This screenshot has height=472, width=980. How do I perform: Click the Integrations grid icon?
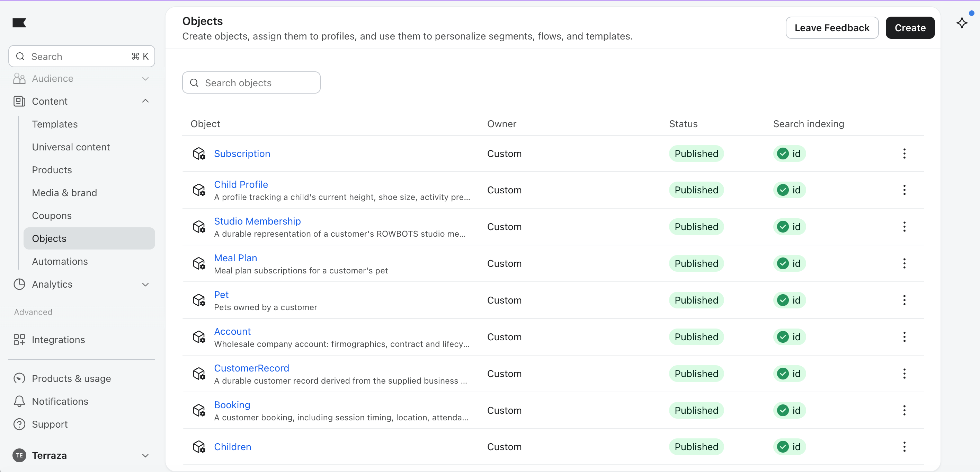click(x=19, y=340)
